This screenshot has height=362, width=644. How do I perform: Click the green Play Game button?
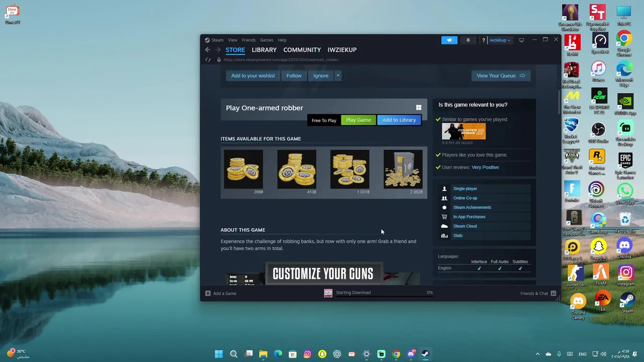coord(358,120)
